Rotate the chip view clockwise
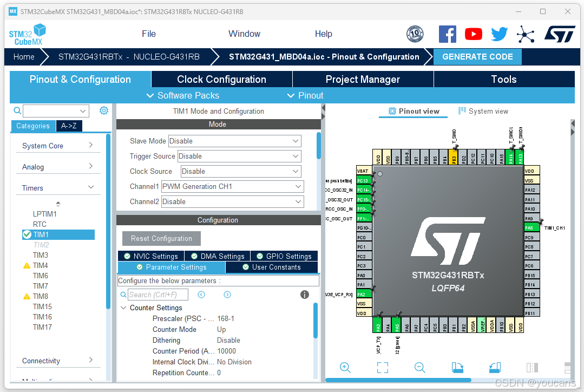 click(457, 368)
